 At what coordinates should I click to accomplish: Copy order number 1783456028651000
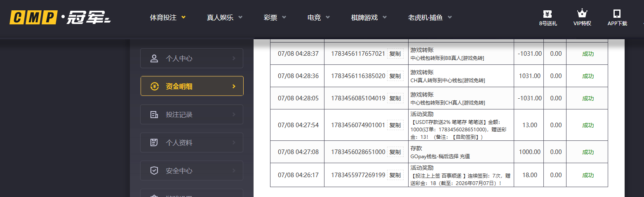tap(395, 152)
